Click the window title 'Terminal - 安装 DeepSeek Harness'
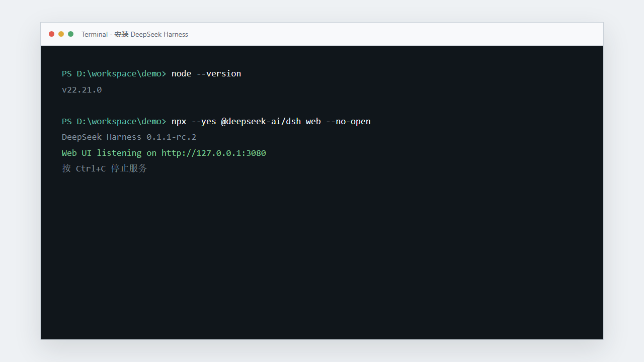Viewport: 644px width, 362px height. [135, 34]
